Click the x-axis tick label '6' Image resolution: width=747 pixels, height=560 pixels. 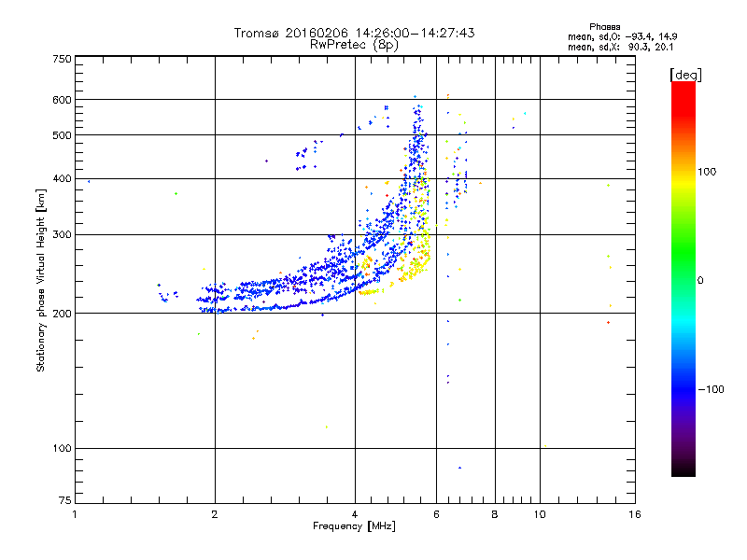pos(437,514)
